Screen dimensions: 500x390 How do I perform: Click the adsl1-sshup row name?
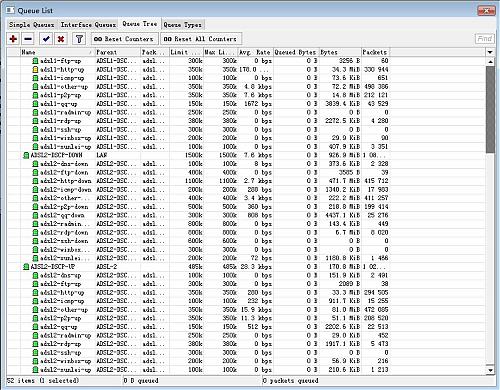[61, 130]
